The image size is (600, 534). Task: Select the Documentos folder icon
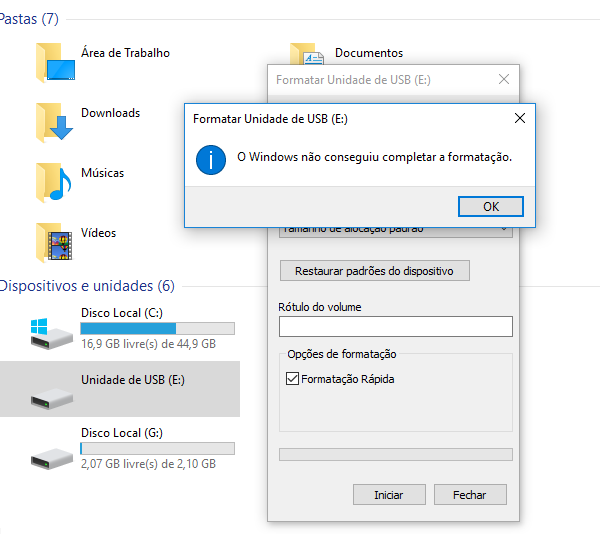click(x=307, y=54)
